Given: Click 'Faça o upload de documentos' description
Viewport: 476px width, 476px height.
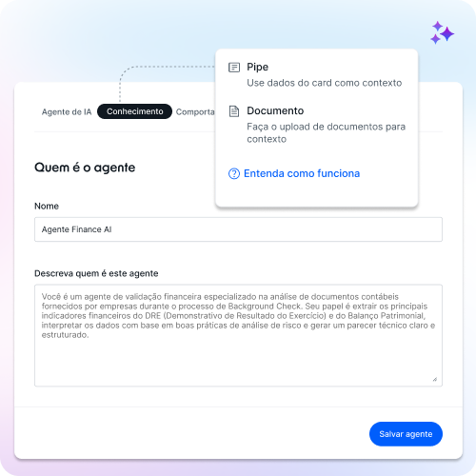Looking at the screenshot, I should [x=327, y=132].
